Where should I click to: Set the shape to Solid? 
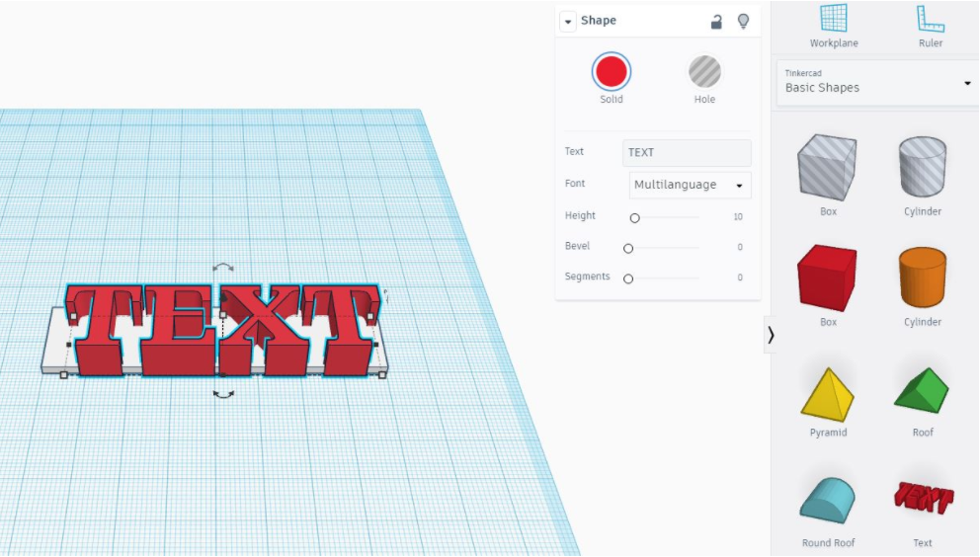(612, 71)
